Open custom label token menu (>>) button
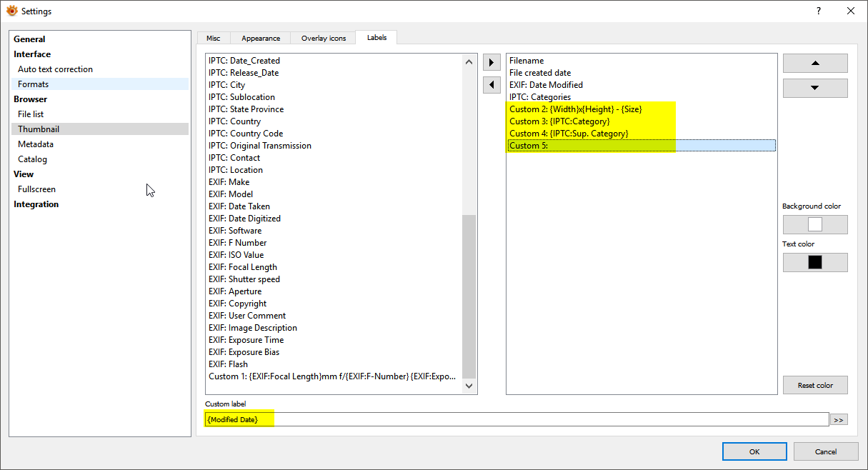Viewport: 868px width, 470px height. [x=839, y=420]
